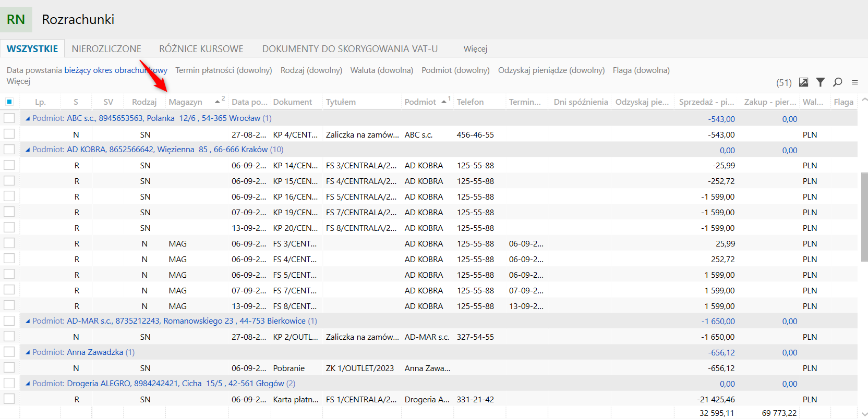Open the hamburger list menu icon
The image size is (868, 419).
[x=855, y=82]
